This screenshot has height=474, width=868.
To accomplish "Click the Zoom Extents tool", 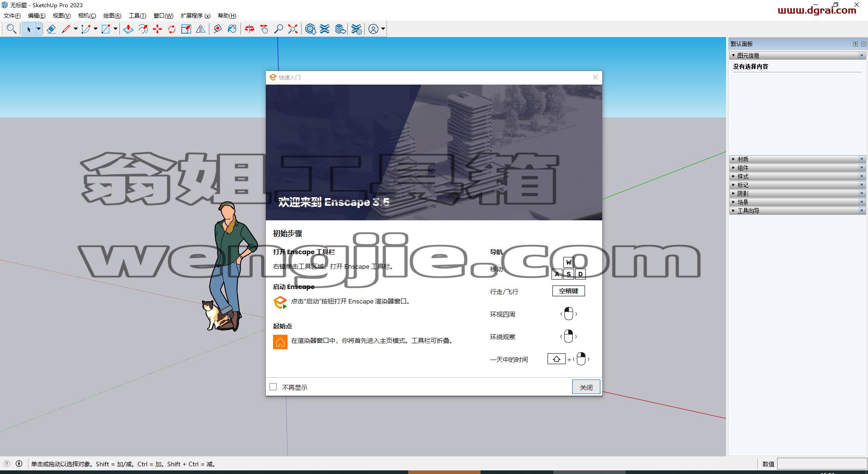I will [293, 29].
